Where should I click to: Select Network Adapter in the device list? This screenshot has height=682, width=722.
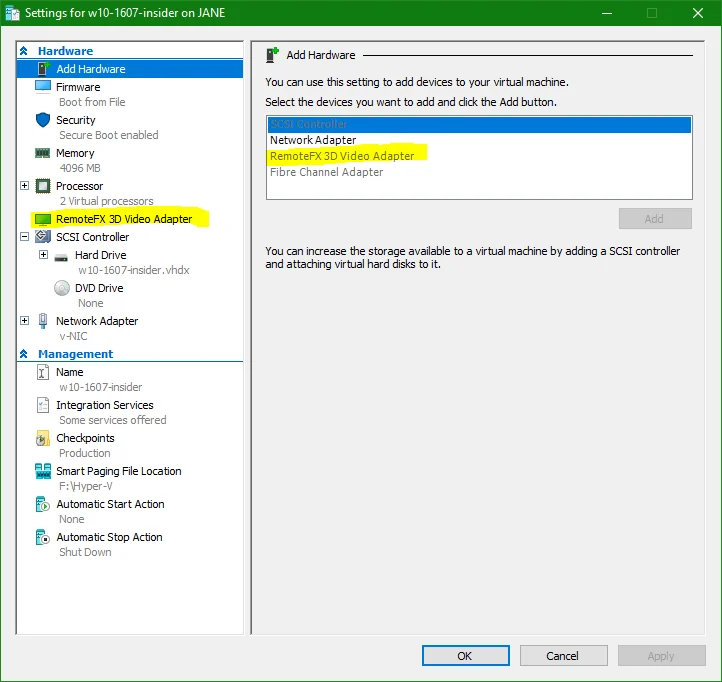479,140
